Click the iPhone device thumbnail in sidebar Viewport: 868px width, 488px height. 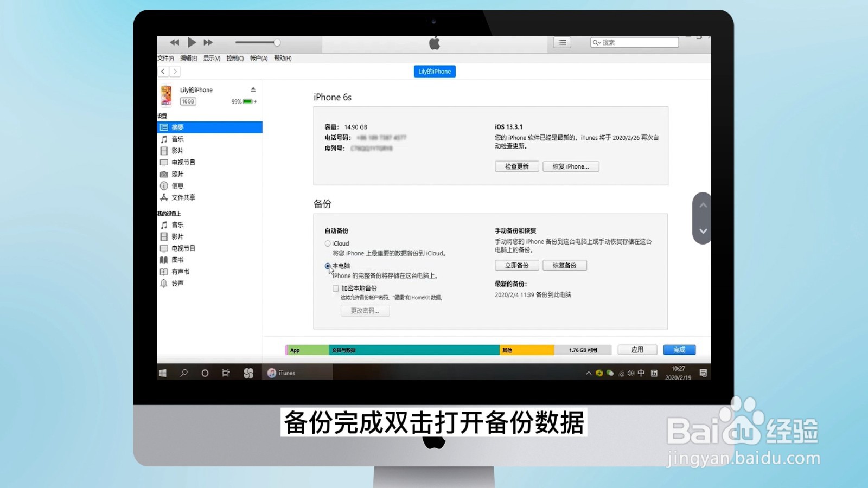pyautogui.click(x=166, y=96)
